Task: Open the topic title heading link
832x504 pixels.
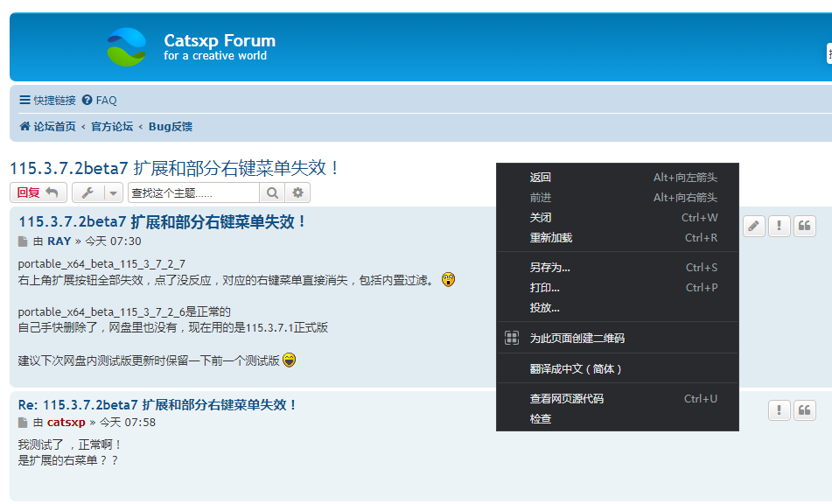Action: pyautogui.click(x=174, y=168)
